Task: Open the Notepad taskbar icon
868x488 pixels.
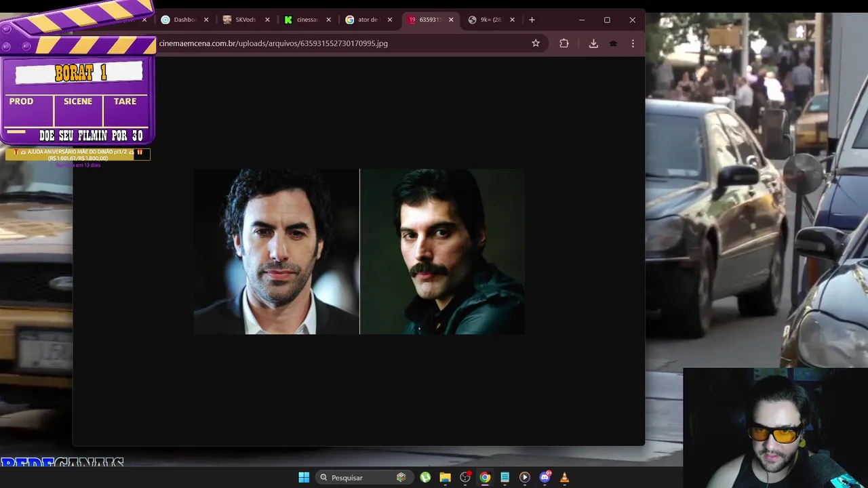Action: click(x=505, y=477)
